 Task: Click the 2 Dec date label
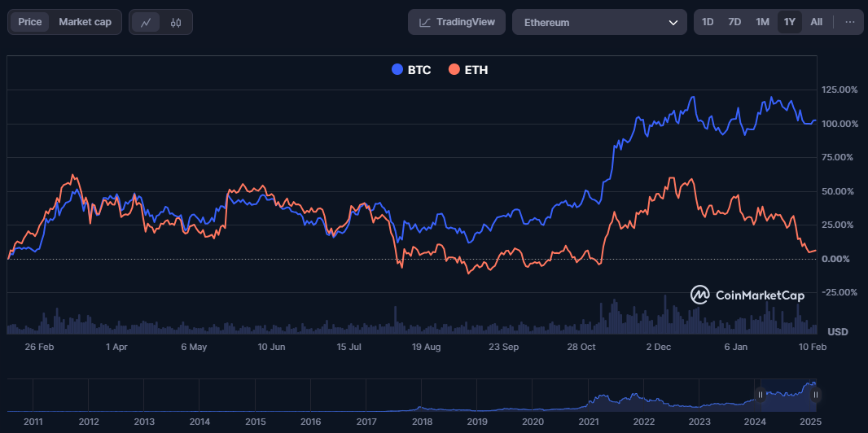[658, 348]
